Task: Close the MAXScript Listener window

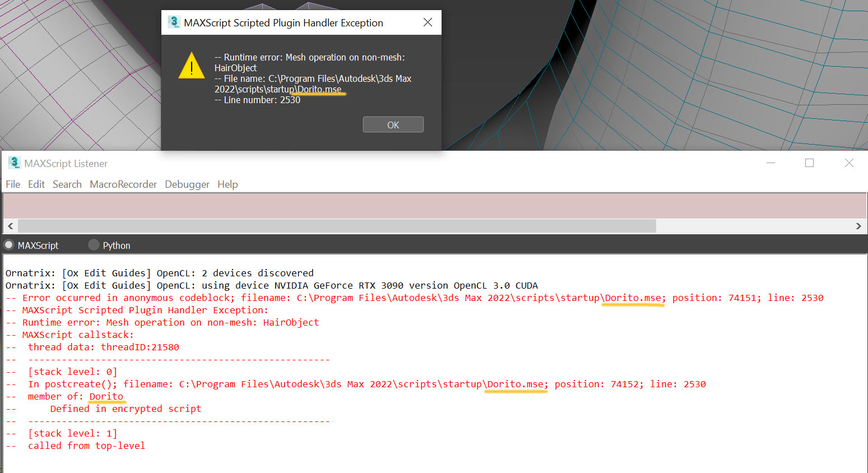Action: [x=849, y=163]
